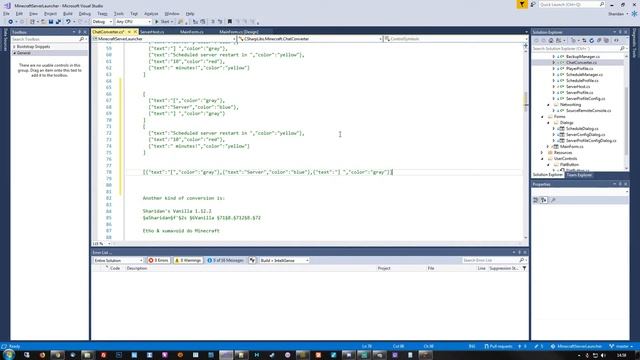
Task: Click the Solution Explorer Refresh icon
Action: tap(591, 40)
